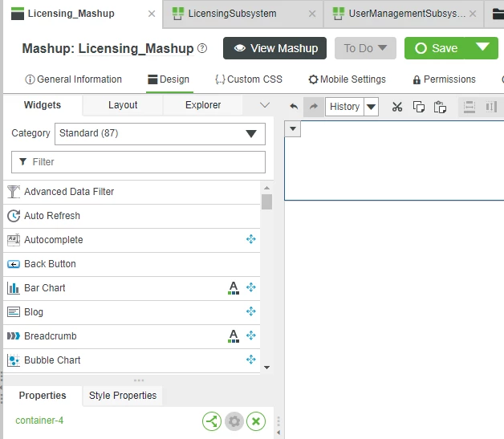Click the gear configuration icon for container-4
This screenshot has height=439, width=504.
click(234, 421)
